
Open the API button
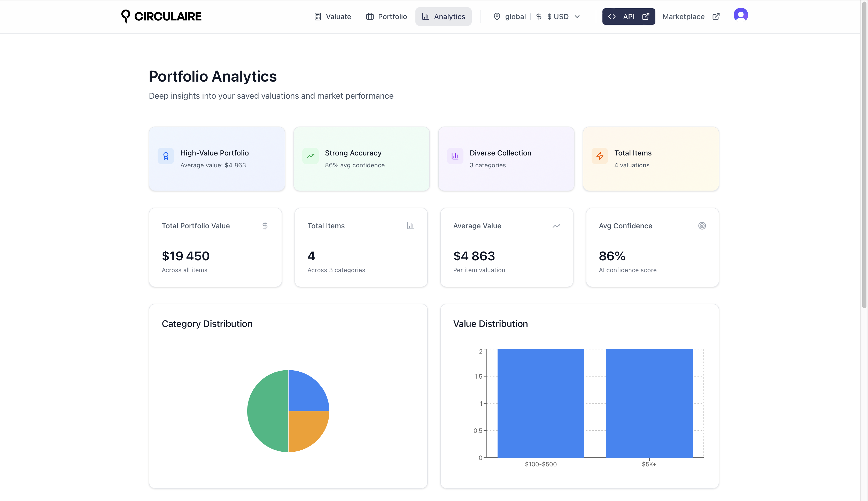tap(628, 17)
